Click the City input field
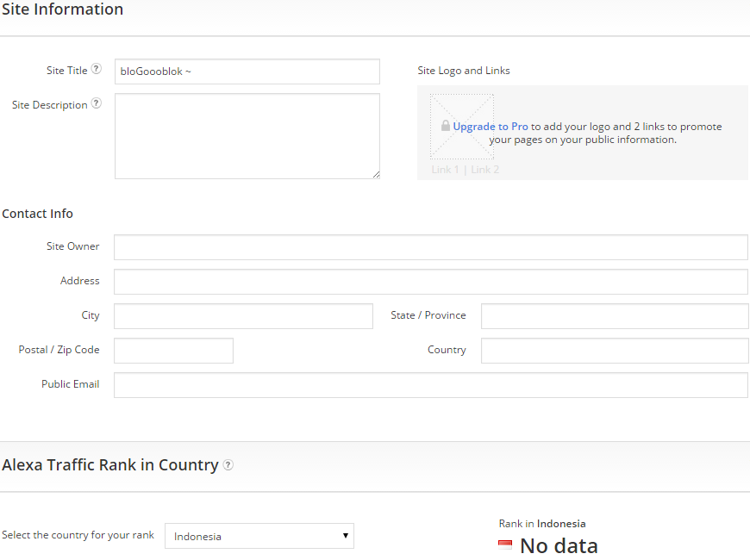 pyautogui.click(x=243, y=316)
